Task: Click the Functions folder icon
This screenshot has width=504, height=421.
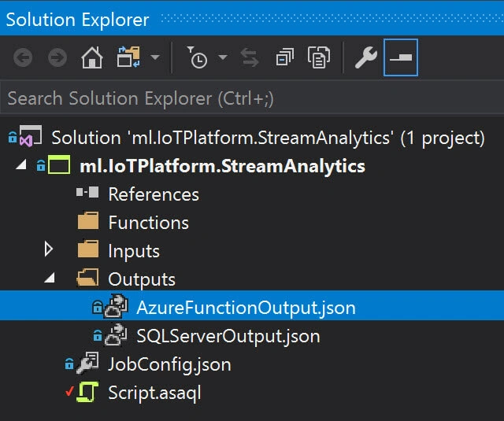Action: click(x=88, y=220)
